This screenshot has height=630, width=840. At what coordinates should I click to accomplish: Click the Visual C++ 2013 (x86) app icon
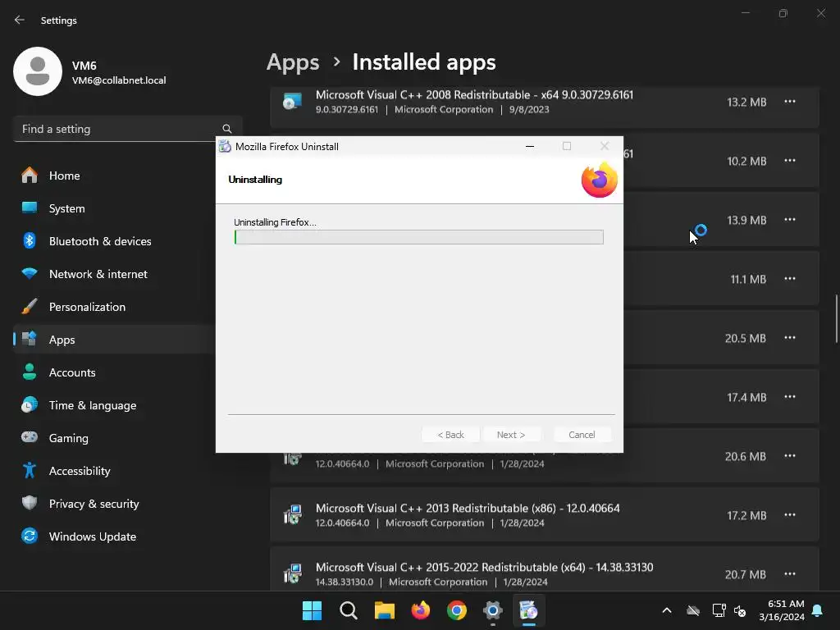(x=293, y=514)
